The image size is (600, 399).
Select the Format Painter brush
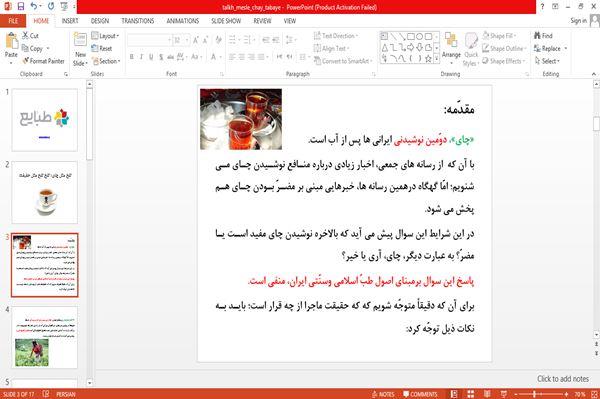pyautogui.click(x=26, y=61)
